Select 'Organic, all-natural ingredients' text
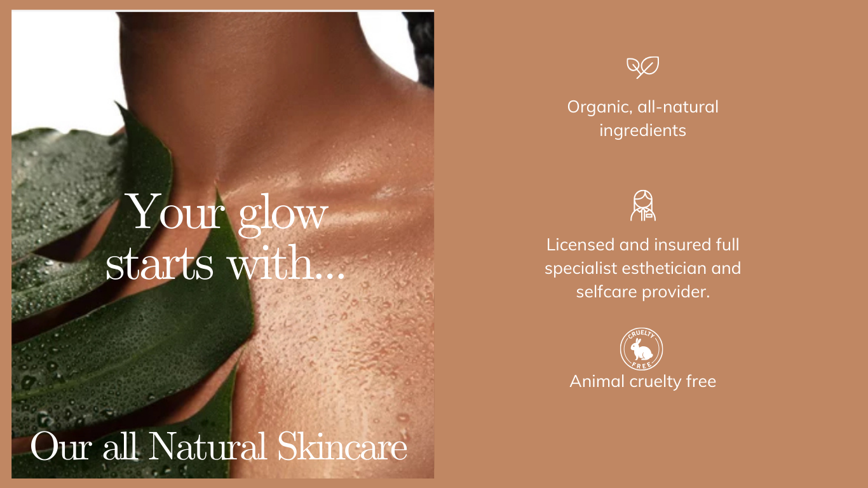Viewport: 868px width, 488px height. 642,118
